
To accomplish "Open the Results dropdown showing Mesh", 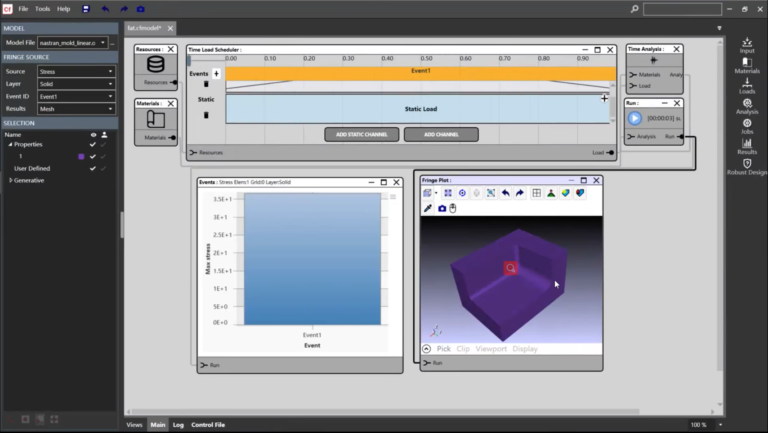I will pyautogui.click(x=76, y=109).
